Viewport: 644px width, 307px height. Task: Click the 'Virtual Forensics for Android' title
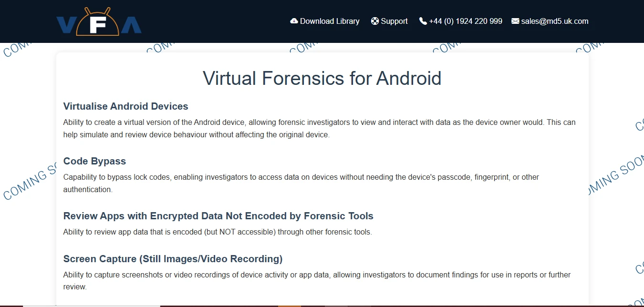(322, 78)
